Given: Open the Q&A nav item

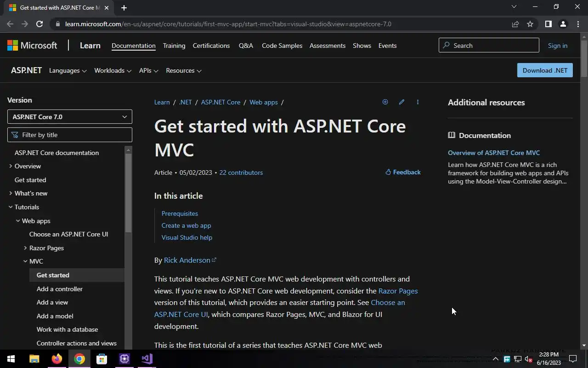Looking at the screenshot, I should [x=246, y=46].
